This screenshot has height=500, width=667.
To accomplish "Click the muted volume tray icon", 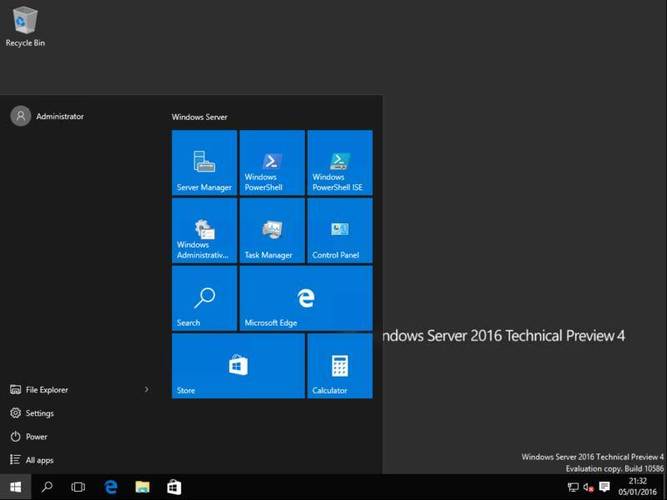I will pyautogui.click(x=588, y=487).
